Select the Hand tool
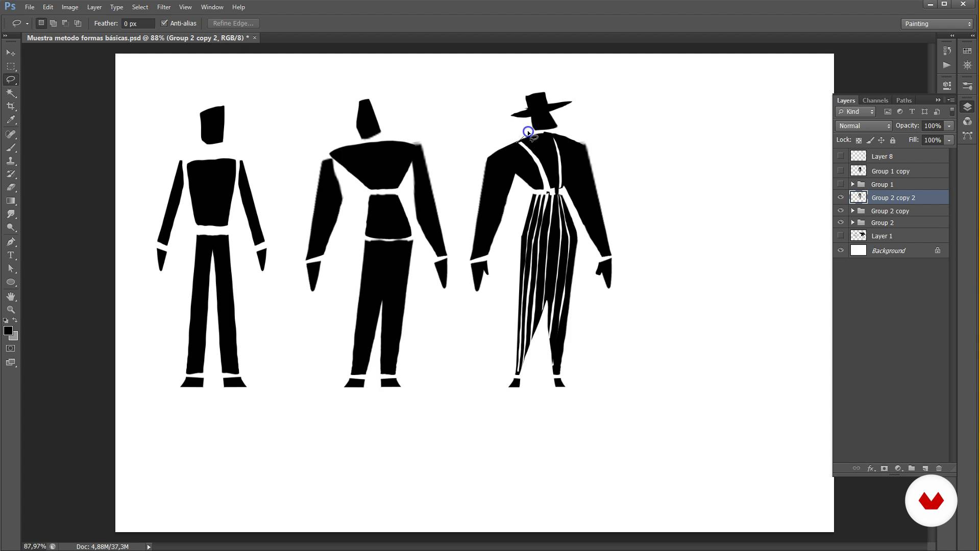This screenshot has height=551, width=980. tap(11, 296)
